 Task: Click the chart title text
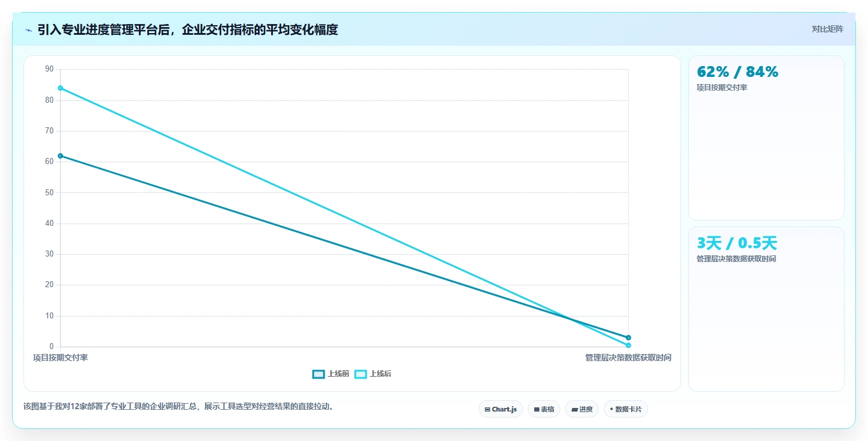tap(188, 29)
